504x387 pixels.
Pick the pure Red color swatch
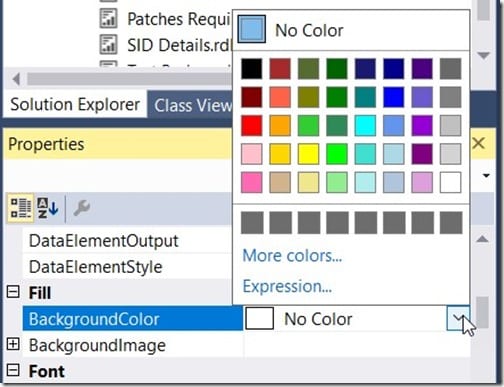pyautogui.click(x=252, y=126)
